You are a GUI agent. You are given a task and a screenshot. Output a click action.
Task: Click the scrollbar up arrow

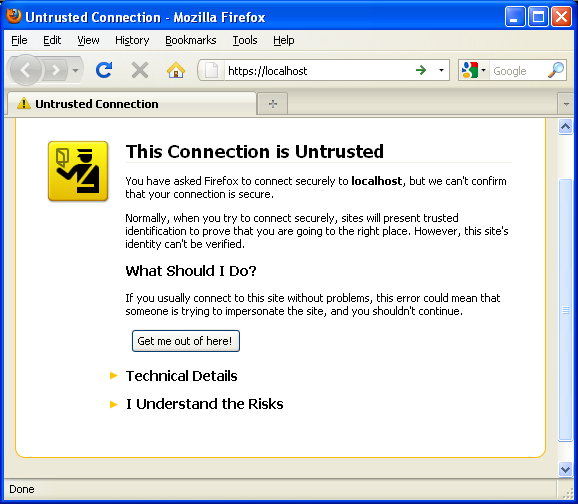[x=565, y=127]
